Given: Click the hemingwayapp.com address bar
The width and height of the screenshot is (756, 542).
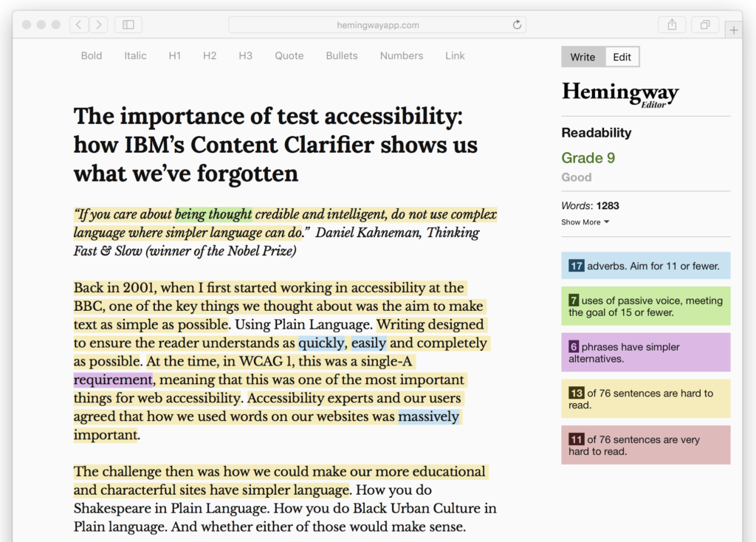Looking at the screenshot, I should [x=377, y=25].
